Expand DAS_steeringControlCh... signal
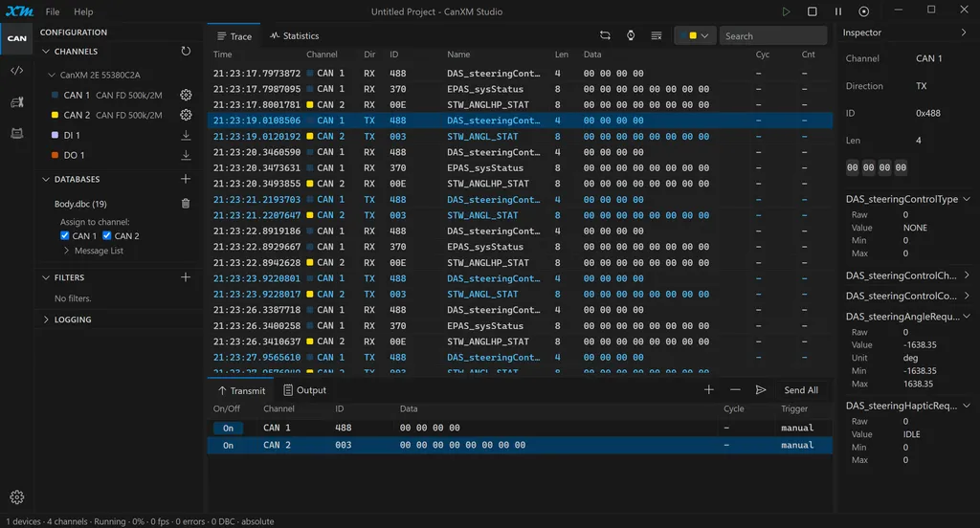This screenshot has height=528, width=980. (x=967, y=275)
